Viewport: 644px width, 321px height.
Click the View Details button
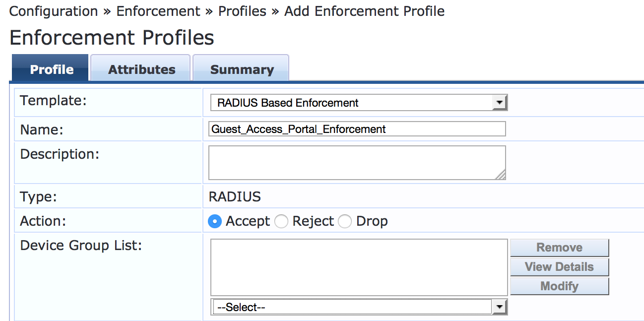tap(559, 267)
